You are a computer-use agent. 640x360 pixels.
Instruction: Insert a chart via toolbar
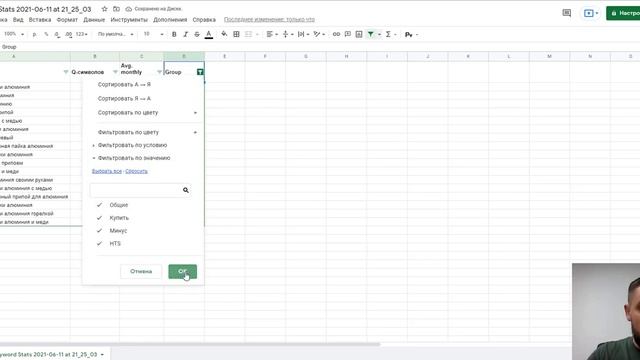359,34
